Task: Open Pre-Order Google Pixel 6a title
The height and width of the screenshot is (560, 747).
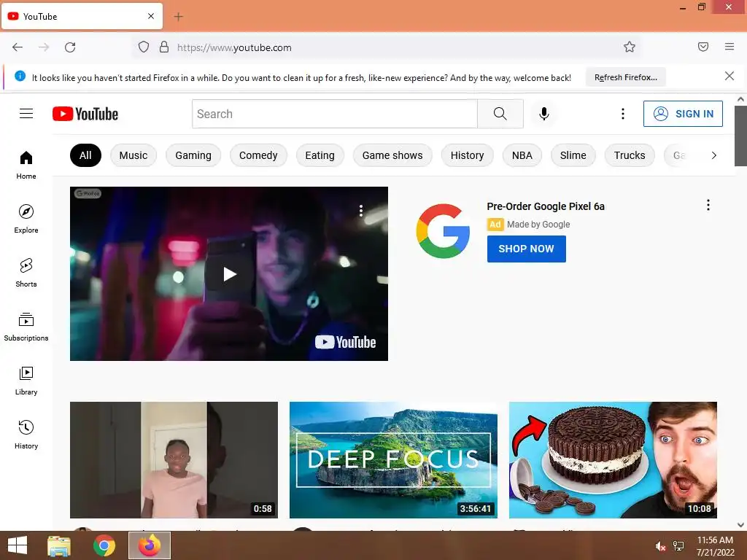Action: pyautogui.click(x=546, y=206)
